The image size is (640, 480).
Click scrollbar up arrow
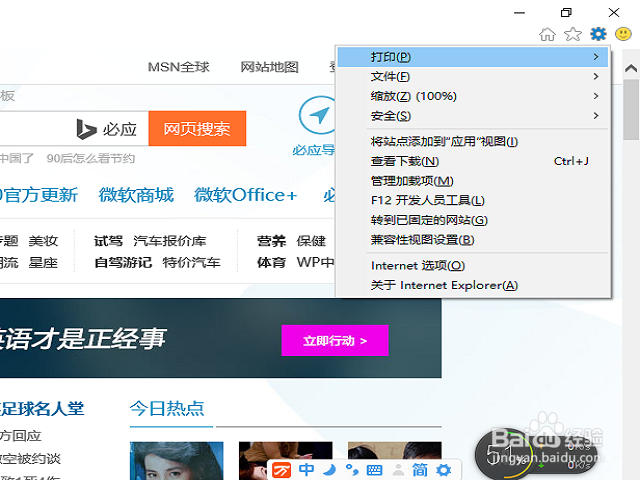pyautogui.click(x=631, y=68)
